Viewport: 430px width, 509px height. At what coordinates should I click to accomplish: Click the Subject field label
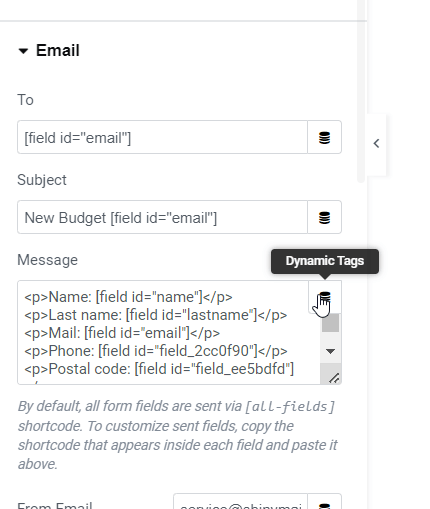click(42, 180)
